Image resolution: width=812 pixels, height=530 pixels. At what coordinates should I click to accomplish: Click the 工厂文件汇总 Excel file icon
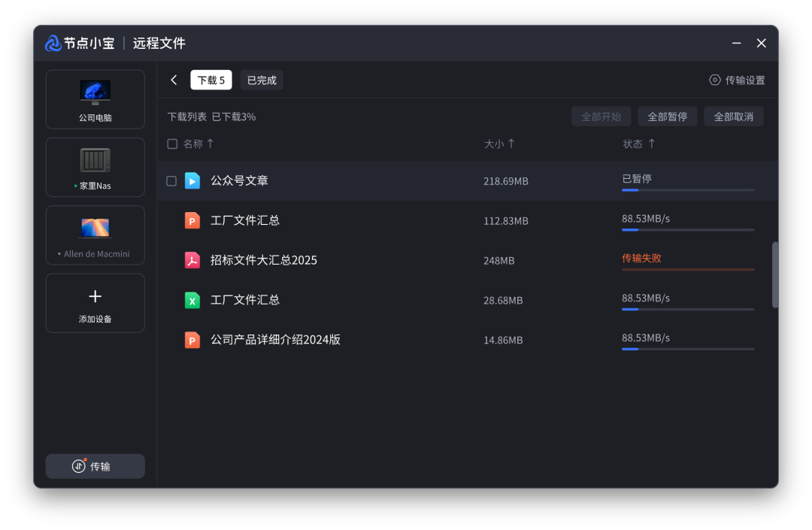click(193, 300)
